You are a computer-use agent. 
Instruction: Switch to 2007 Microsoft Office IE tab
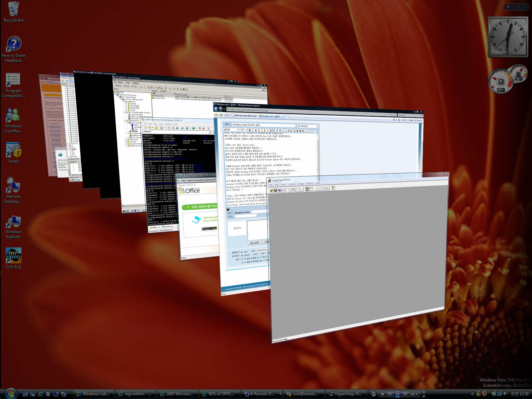[x=245, y=116]
